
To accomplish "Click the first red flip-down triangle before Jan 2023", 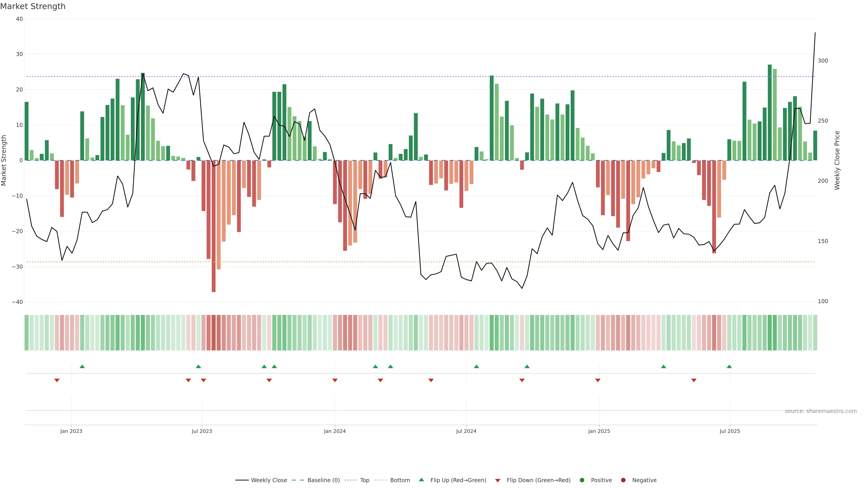I will [x=57, y=380].
